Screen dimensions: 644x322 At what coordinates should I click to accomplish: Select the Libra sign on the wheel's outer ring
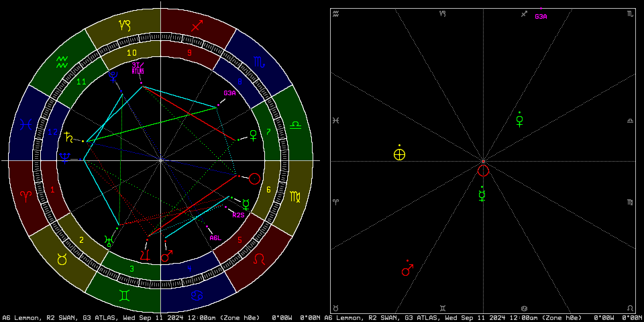coord(295,125)
